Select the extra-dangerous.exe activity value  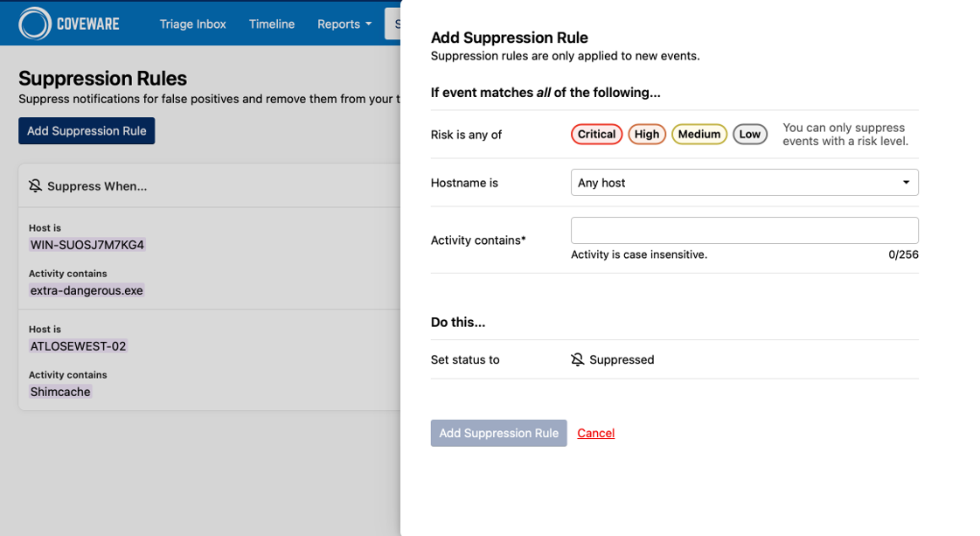(x=87, y=290)
